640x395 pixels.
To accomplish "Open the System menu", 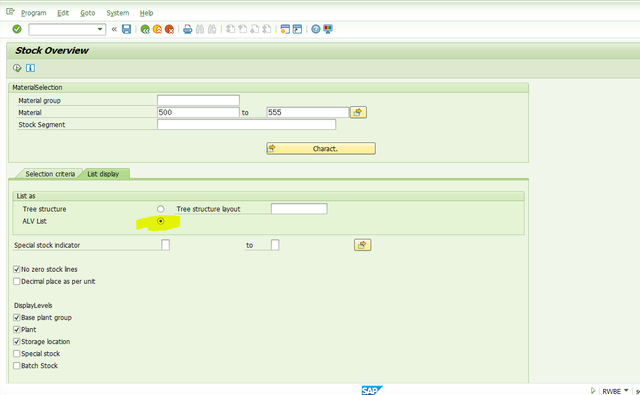I will pyautogui.click(x=118, y=13).
